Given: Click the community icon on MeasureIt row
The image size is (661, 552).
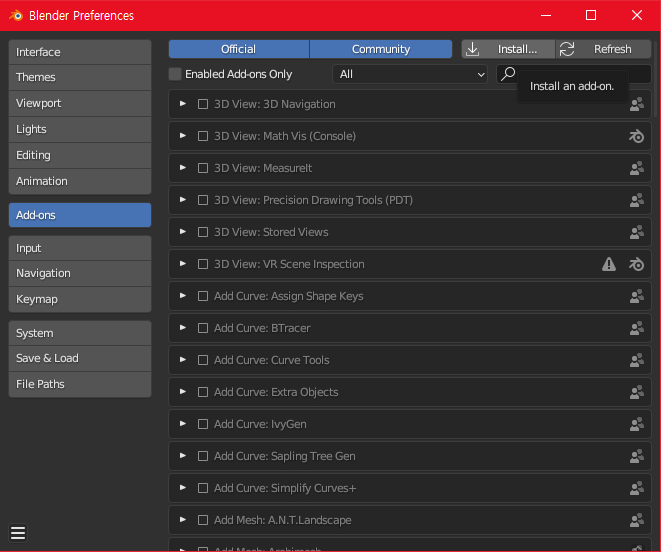Looking at the screenshot, I should click(x=637, y=168).
